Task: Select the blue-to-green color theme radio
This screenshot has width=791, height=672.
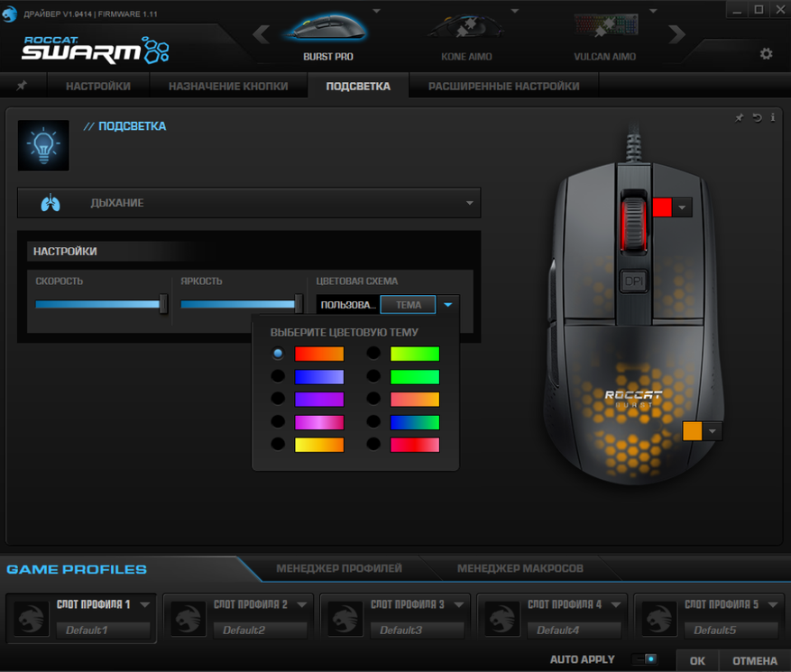Action: pyautogui.click(x=373, y=421)
